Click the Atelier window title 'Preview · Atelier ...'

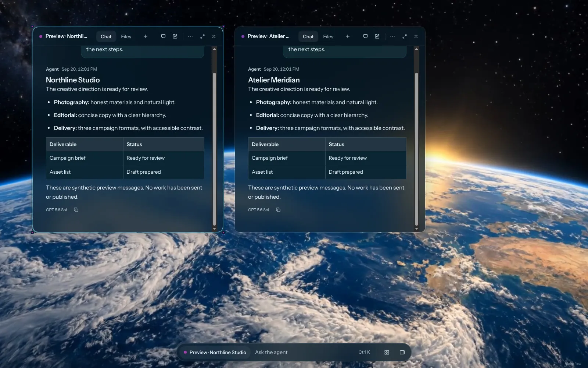268,36
